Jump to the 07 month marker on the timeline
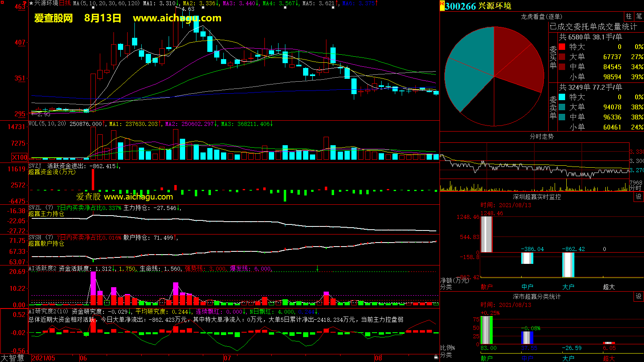 click(x=227, y=358)
